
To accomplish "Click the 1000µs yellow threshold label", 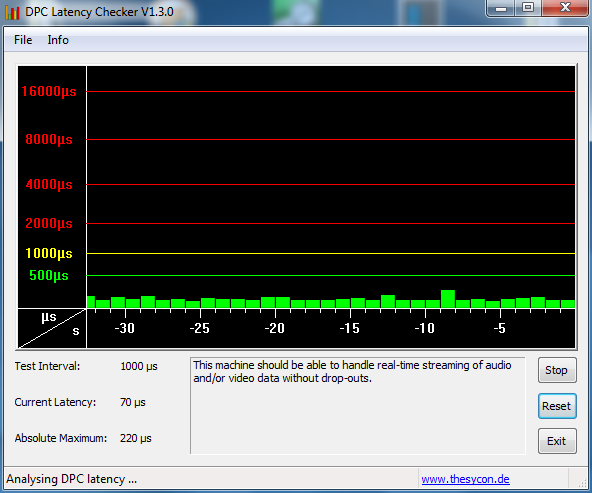I will click(x=49, y=253).
